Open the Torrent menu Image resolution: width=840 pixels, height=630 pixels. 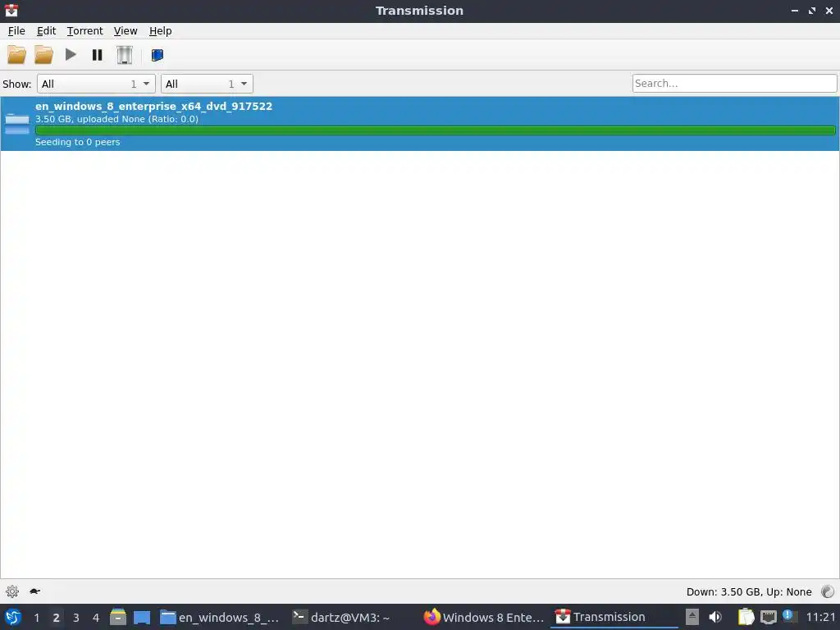(x=84, y=31)
